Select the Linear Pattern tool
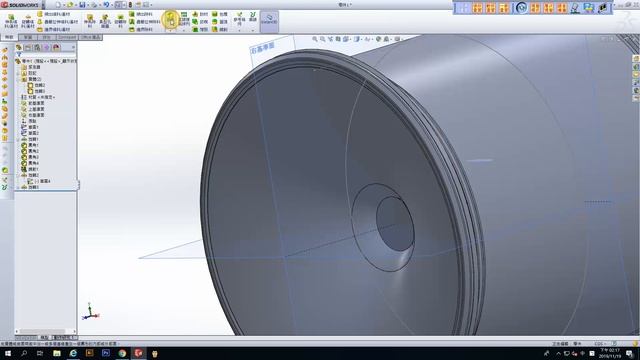The image size is (640, 360). pos(184,19)
